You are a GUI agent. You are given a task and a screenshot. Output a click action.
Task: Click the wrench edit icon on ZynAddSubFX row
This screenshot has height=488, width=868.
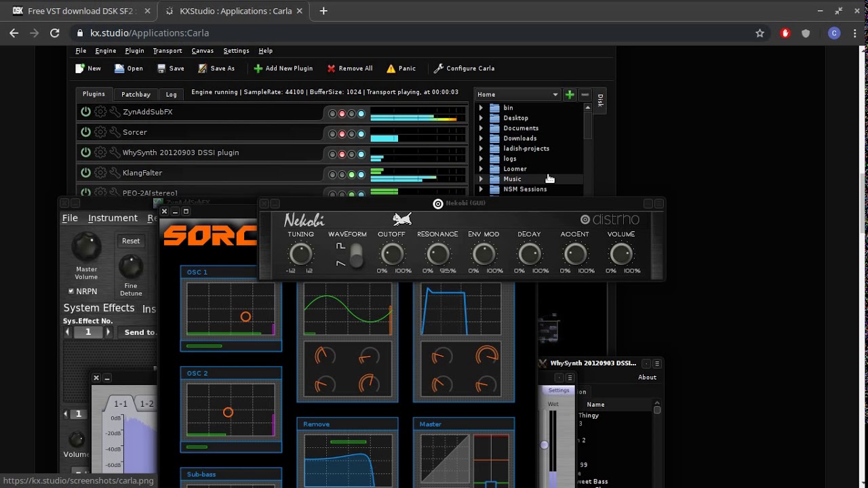pyautogui.click(x=115, y=112)
